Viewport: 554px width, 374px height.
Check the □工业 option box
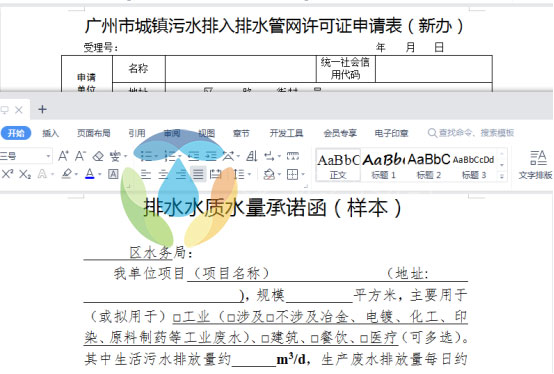coord(177,318)
